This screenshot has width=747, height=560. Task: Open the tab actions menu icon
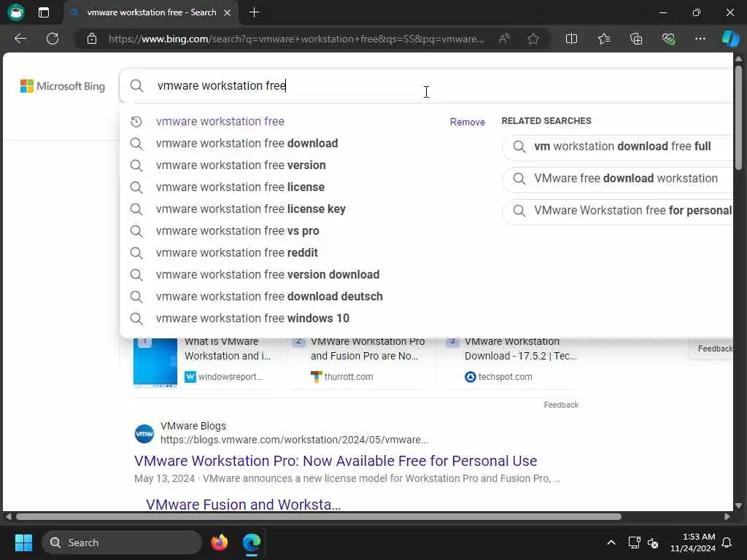coord(44,12)
